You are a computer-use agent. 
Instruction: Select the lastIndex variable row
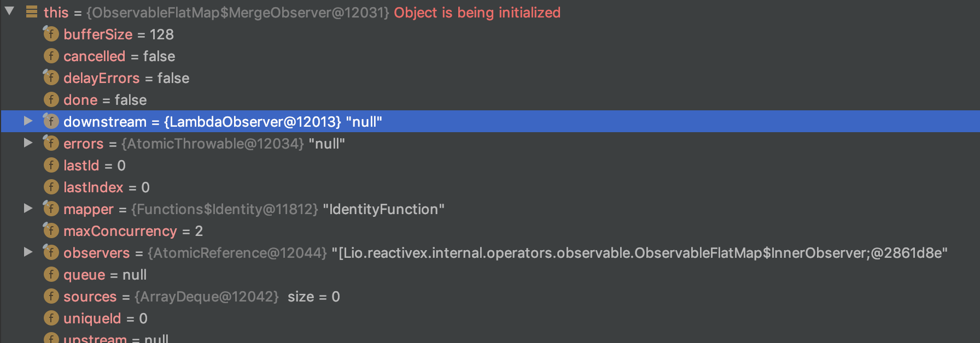click(x=106, y=187)
